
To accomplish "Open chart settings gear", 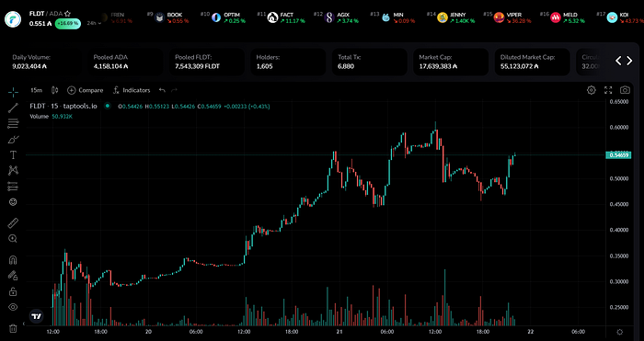I will click(591, 90).
